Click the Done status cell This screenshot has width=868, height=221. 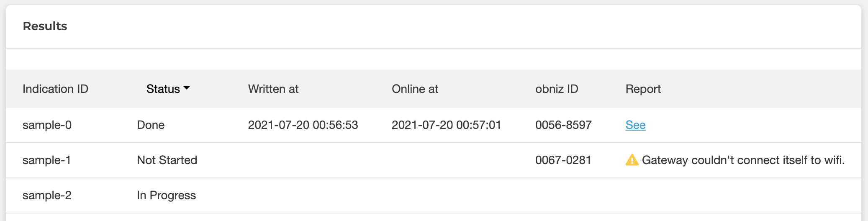click(x=151, y=125)
